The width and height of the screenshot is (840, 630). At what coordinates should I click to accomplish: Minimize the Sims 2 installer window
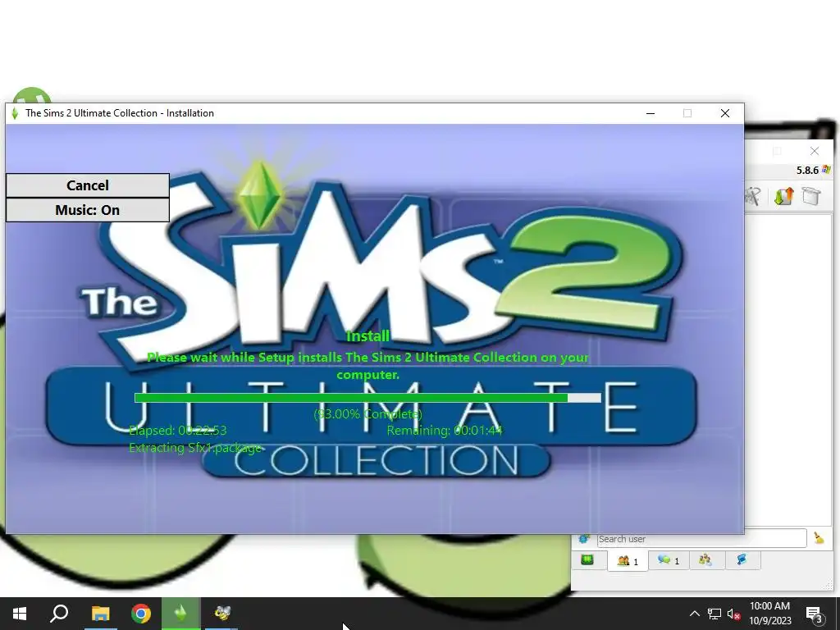pyautogui.click(x=651, y=113)
